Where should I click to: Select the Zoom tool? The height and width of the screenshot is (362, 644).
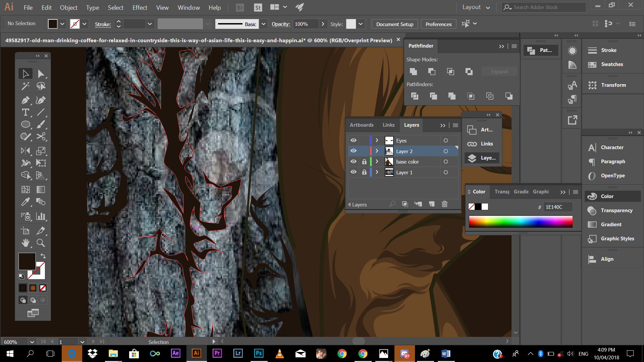point(41,243)
